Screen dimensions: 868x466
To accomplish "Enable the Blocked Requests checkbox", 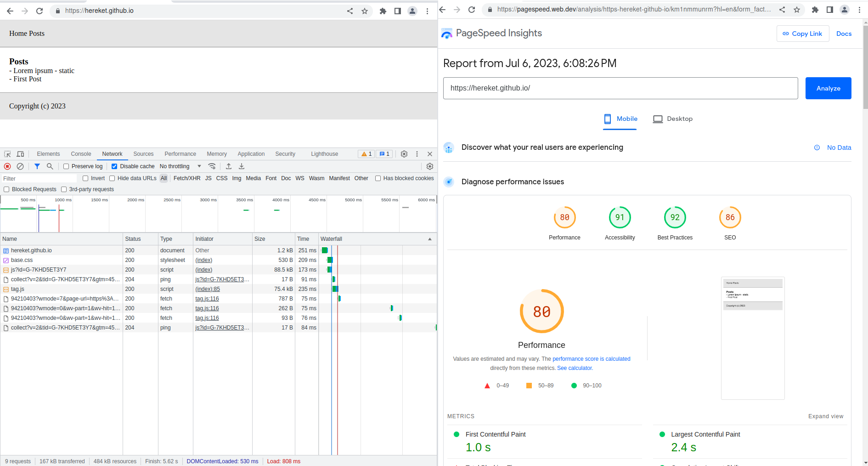I will 6,189.
